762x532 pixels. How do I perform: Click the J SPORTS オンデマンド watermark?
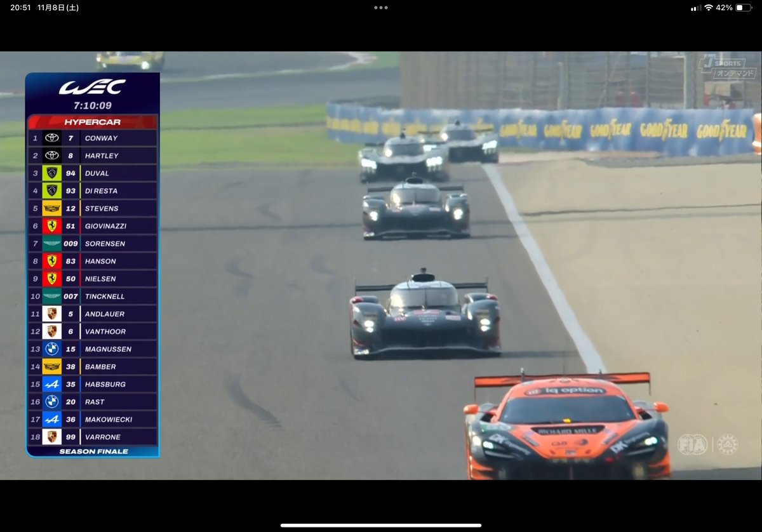[x=728, y=67]
